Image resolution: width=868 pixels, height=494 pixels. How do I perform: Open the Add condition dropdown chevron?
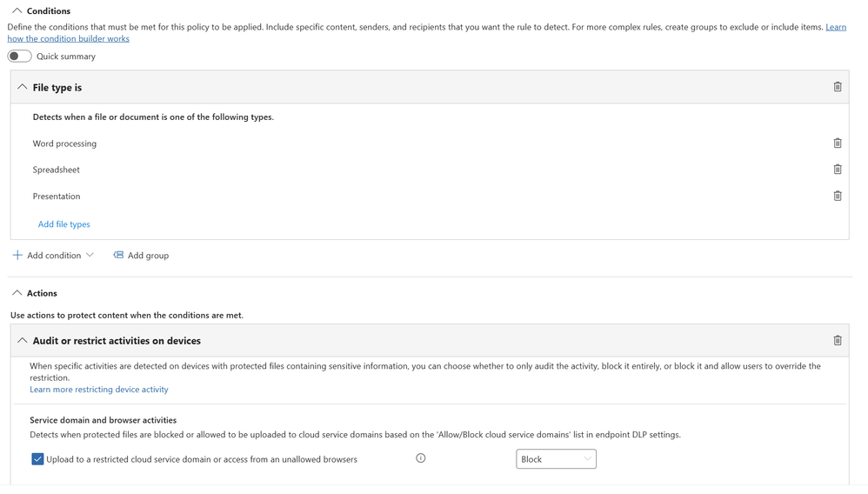[90, 255]
